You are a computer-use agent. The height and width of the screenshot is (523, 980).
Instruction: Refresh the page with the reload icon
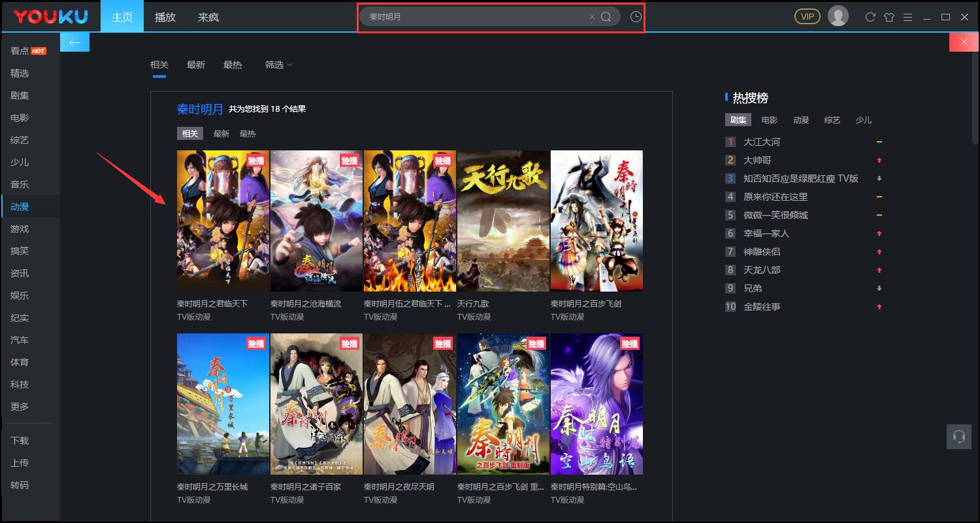click(x=870, y=17)
